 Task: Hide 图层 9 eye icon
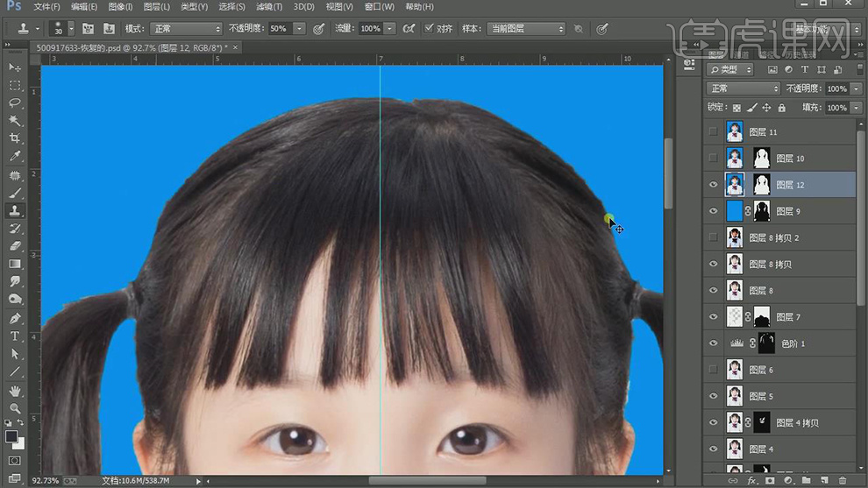point(713,211)
